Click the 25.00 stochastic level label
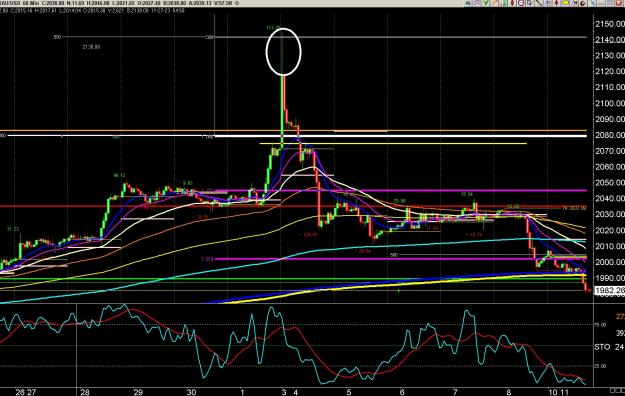The image size is (625, 396). coord(600,366)
